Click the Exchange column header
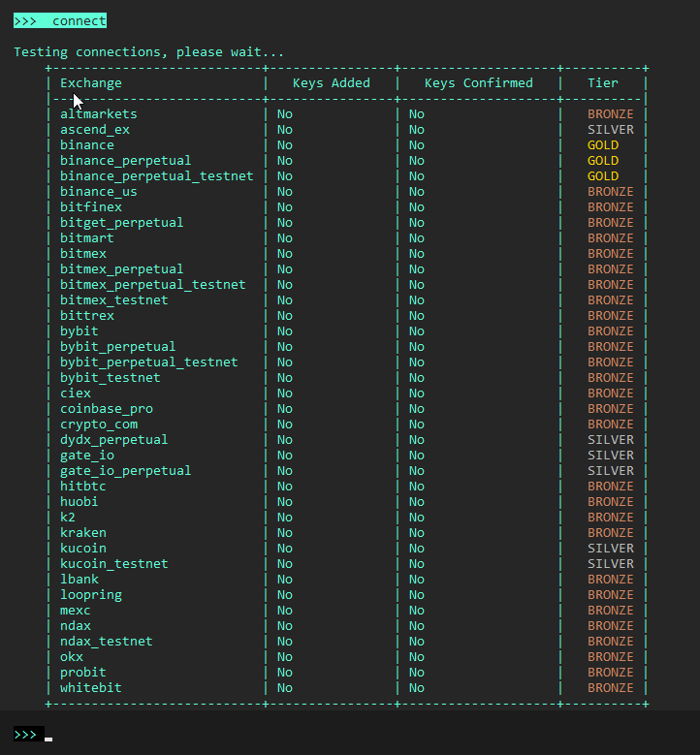This screenshot has width=700, height=755. click(91, 83)
